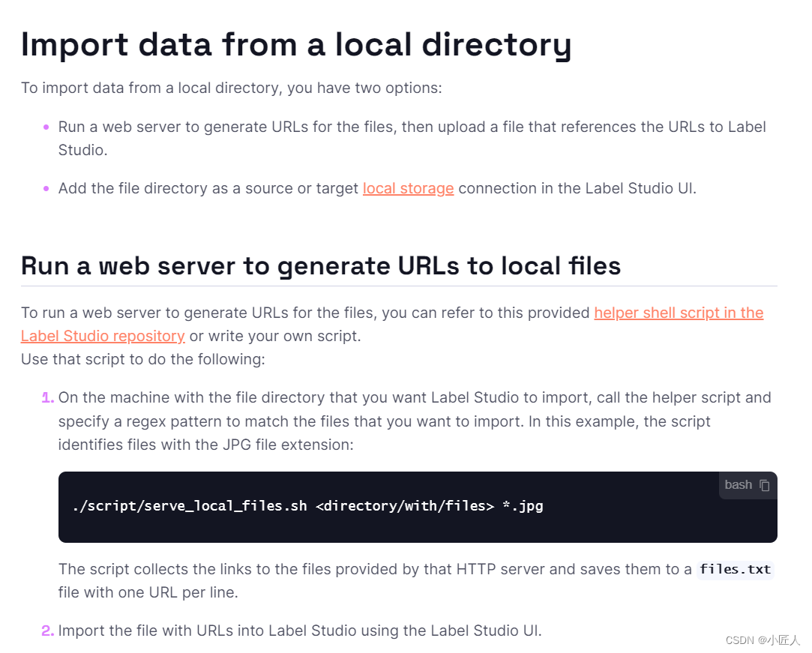
Task: Click the step 2 'Import the file with URLs' text
Action: pyautogui.click(x=300, y=631)
